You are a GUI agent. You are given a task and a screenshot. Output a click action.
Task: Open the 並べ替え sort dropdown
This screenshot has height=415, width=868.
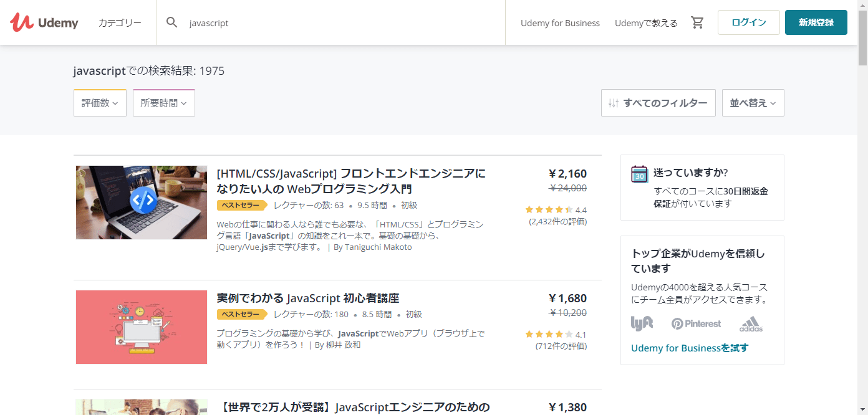pos(753,102)
